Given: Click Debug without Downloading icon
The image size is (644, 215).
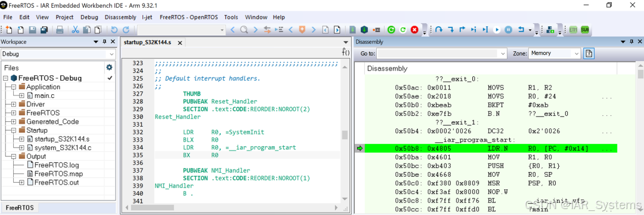Looking at the screenshot, I should coord(403,30).
